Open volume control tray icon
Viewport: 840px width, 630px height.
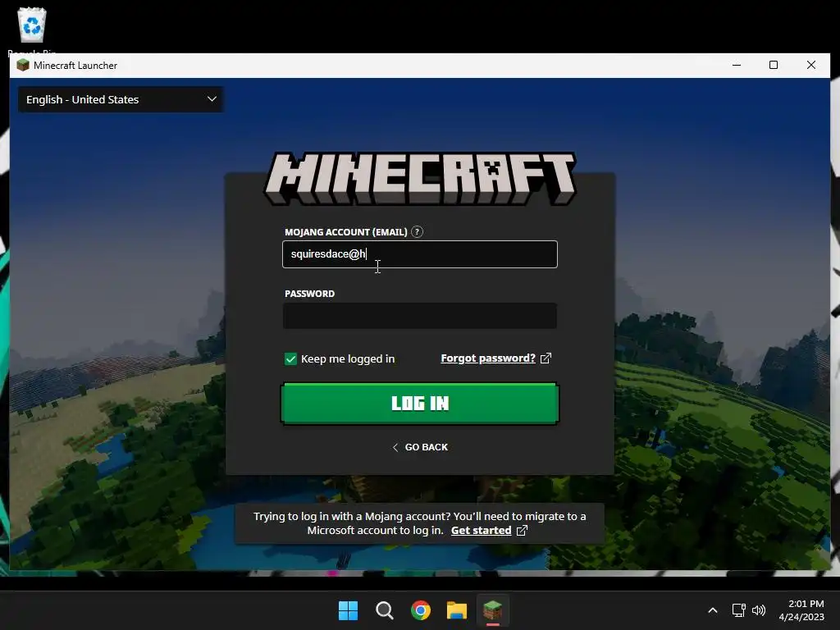click(x=758, y=610)
